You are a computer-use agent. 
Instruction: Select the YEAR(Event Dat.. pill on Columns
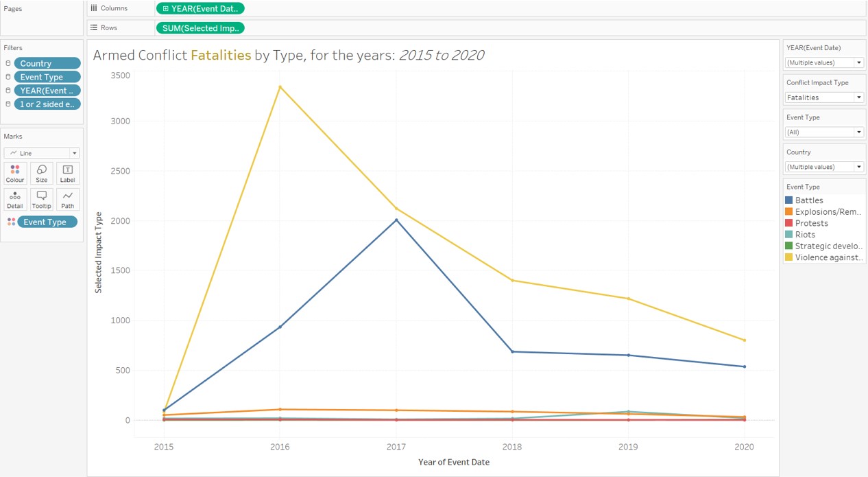(200, 8)
